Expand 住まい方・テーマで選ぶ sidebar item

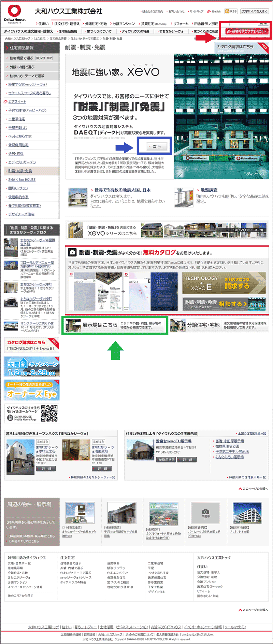(31, 76)
